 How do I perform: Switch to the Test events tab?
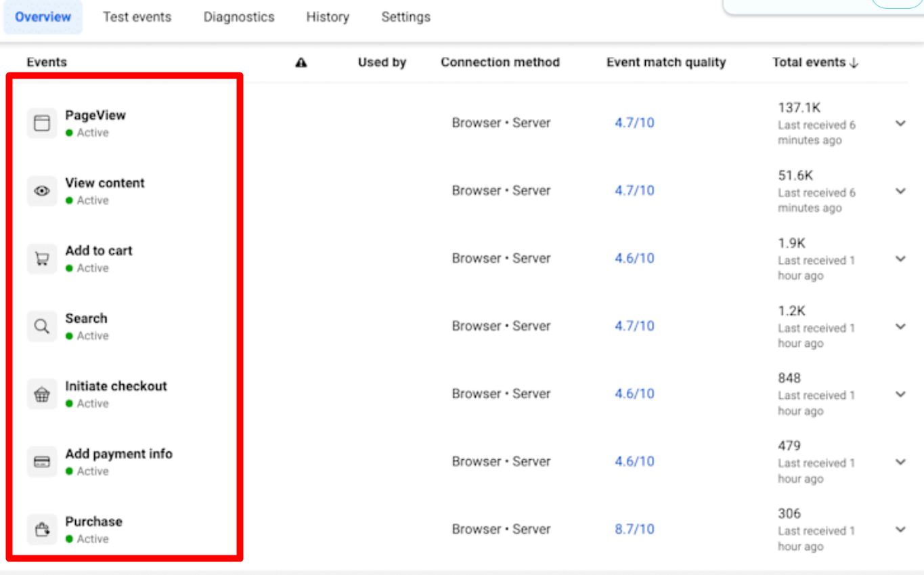click(137, 17)
